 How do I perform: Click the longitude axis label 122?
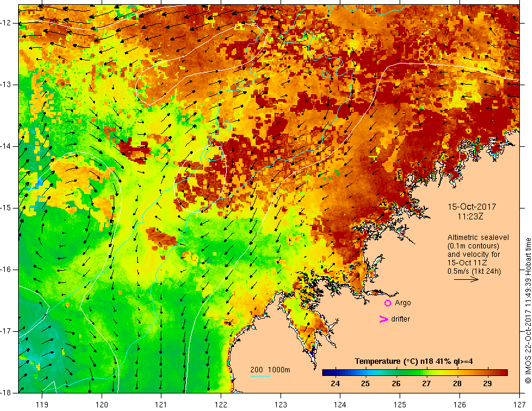(x=221, y=404)
